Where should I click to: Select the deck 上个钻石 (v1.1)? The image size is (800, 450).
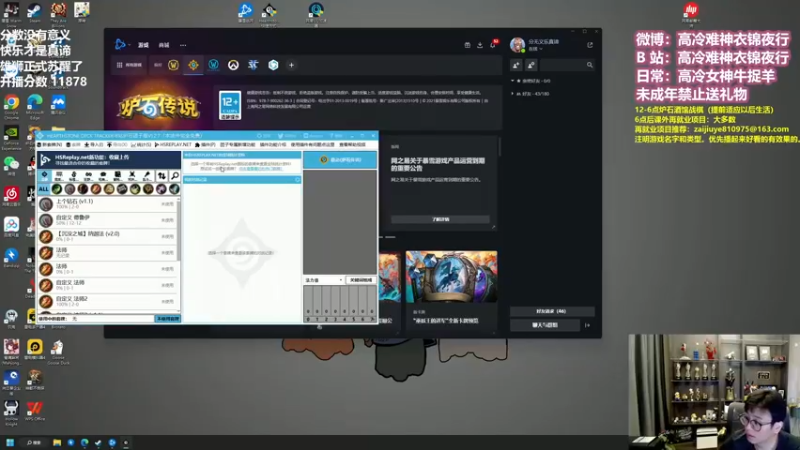tap(108, 204)
